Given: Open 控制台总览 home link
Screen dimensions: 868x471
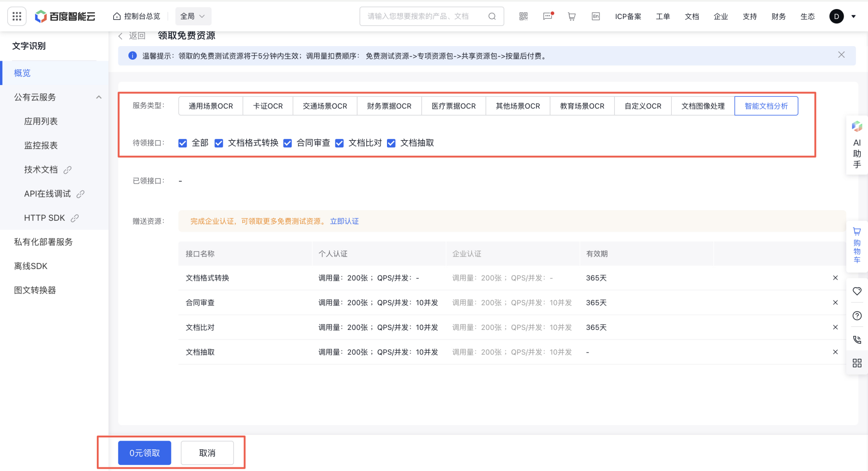Looking at the screenshot, I should [x=137, y=16].
